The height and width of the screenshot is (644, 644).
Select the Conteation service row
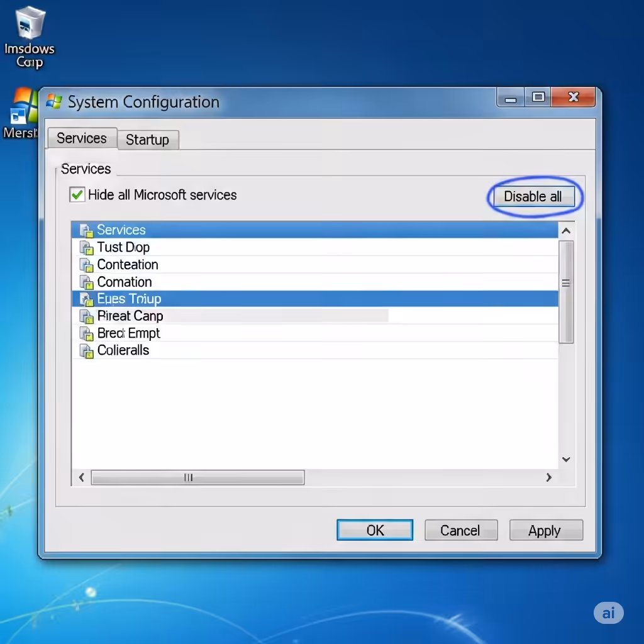(315, 265)
